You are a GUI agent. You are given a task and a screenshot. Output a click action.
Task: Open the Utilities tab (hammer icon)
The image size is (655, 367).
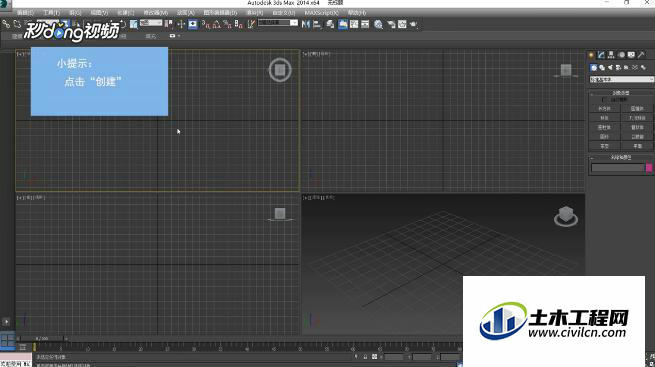click(x=642, y=55)
